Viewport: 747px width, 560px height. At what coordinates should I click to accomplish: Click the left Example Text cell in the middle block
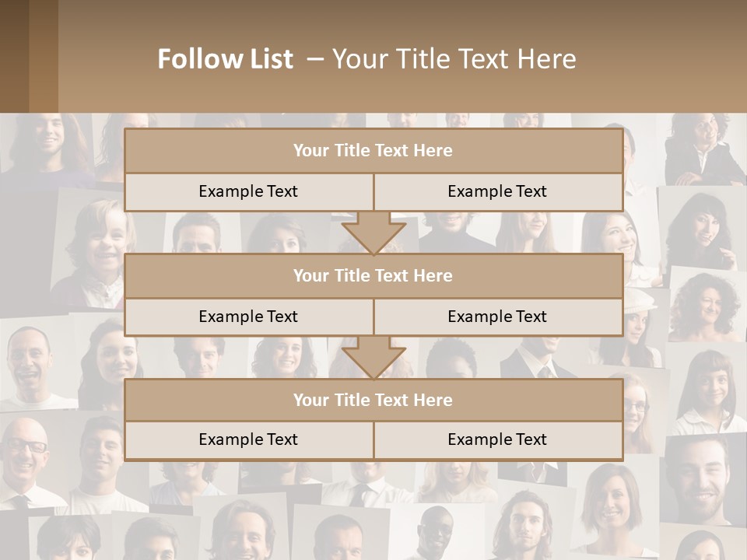(x=248, y=317)
